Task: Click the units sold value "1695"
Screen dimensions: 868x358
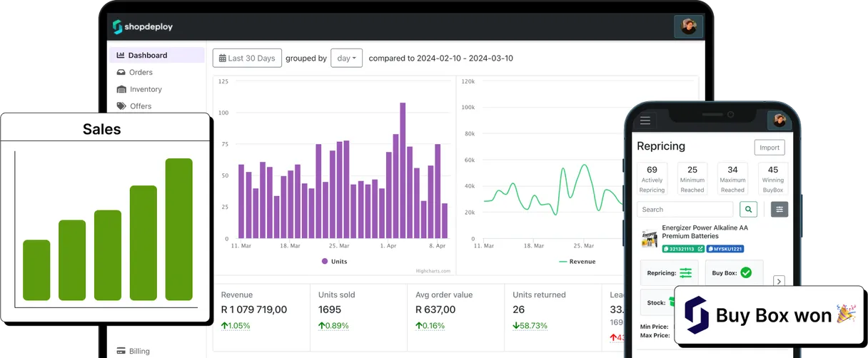Action: pyautogui.click(x=330, y=310)
